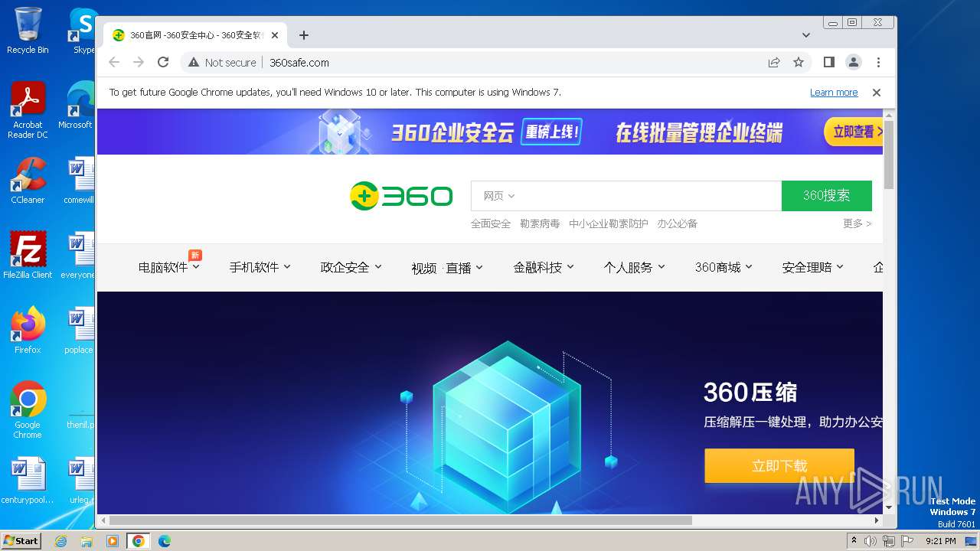Bookmark this tab with star icon

pos(799,62)
